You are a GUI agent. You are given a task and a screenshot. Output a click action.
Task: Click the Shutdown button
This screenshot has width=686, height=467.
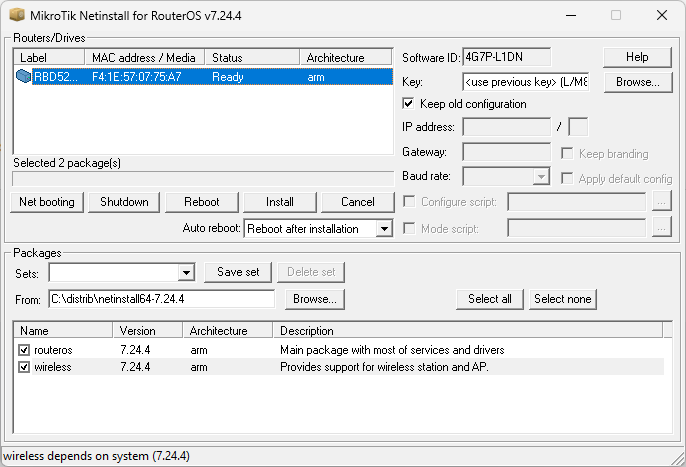(x=124, y=202)
